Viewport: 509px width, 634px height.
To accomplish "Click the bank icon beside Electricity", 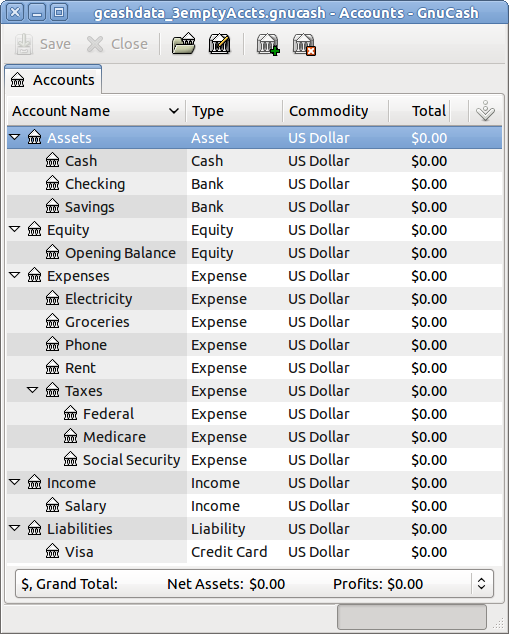I will (53, 299).
